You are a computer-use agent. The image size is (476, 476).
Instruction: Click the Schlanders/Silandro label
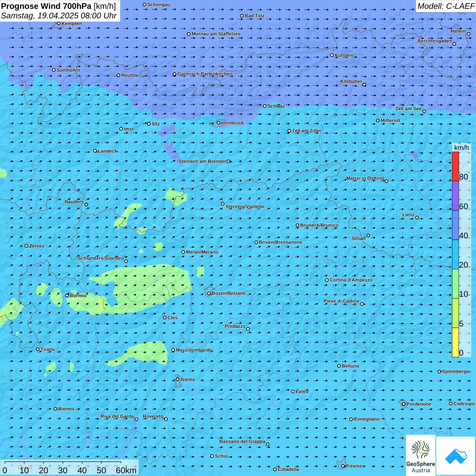[101, 258]
